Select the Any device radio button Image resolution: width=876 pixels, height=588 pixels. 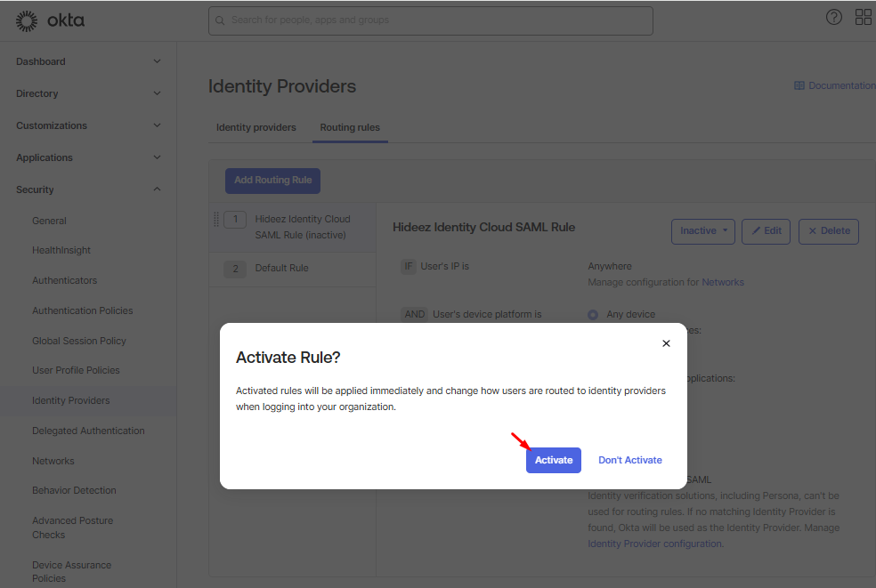pos(593,314)
